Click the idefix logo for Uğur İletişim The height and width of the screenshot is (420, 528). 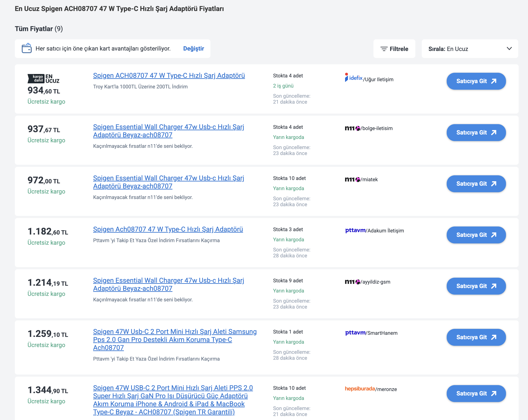tap(353, 78)
